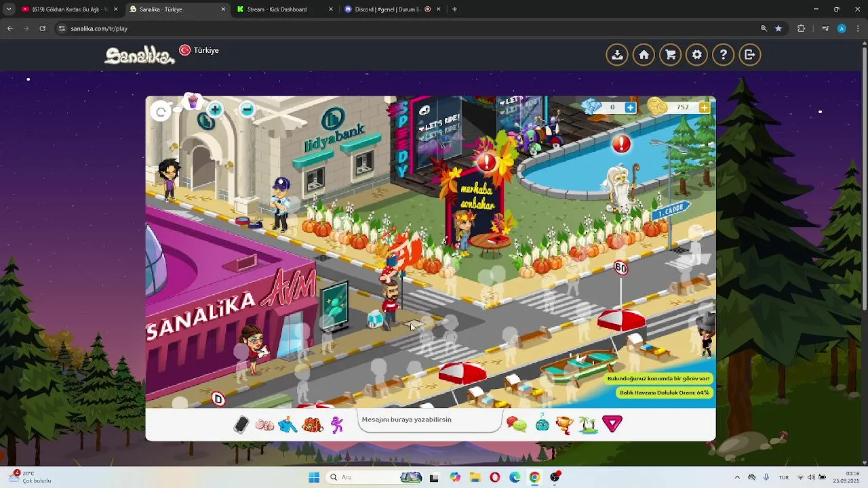Open Chrome page zoom magnifier icon
868x488 pixels.
pos(764,28)
